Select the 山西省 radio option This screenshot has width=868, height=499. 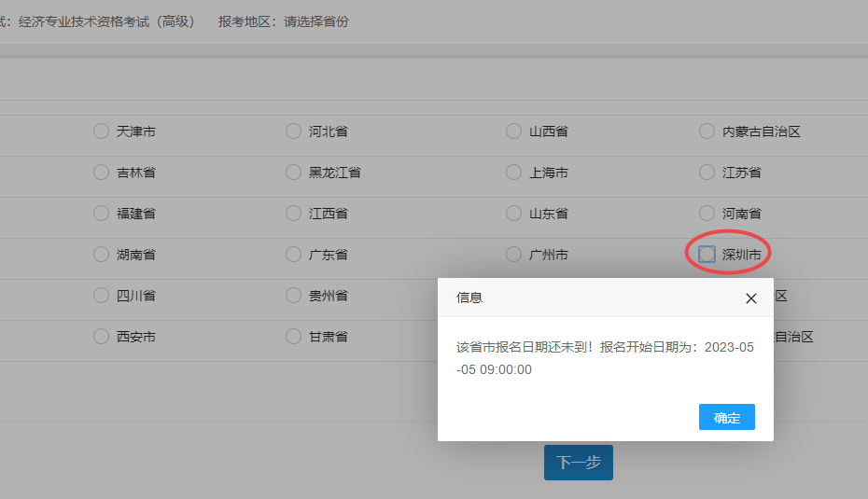click(x=513, y=132)
